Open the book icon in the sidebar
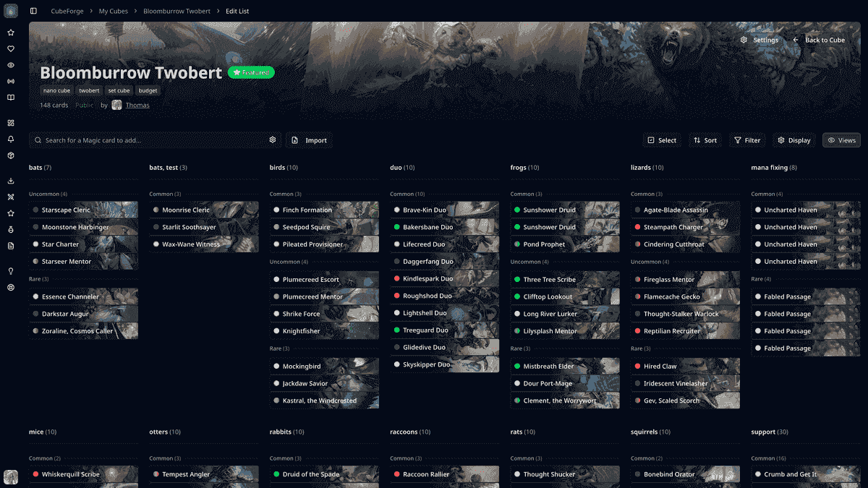The height and width of the screenshot is (488, 868). (11, 98)
